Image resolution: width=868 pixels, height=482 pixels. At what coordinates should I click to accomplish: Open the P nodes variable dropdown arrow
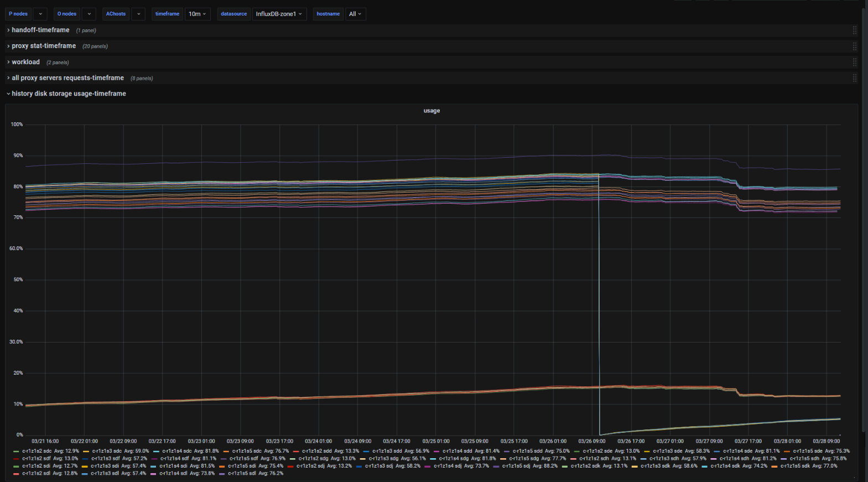tap(40, 14)
